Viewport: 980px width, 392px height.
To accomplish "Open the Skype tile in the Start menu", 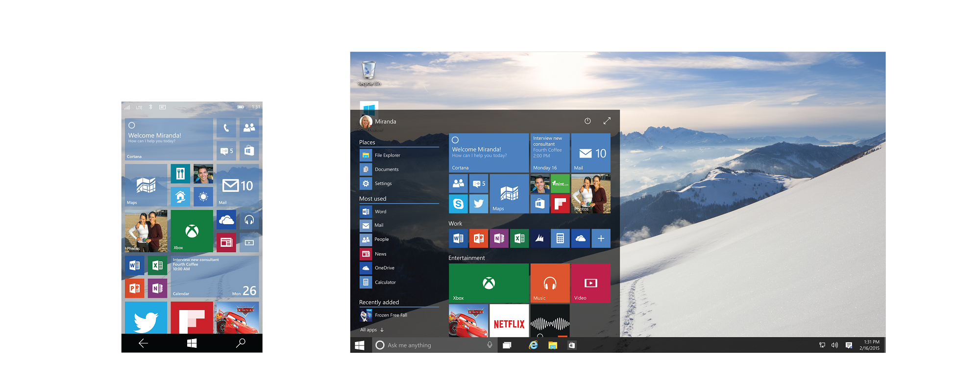I will 458,204.
